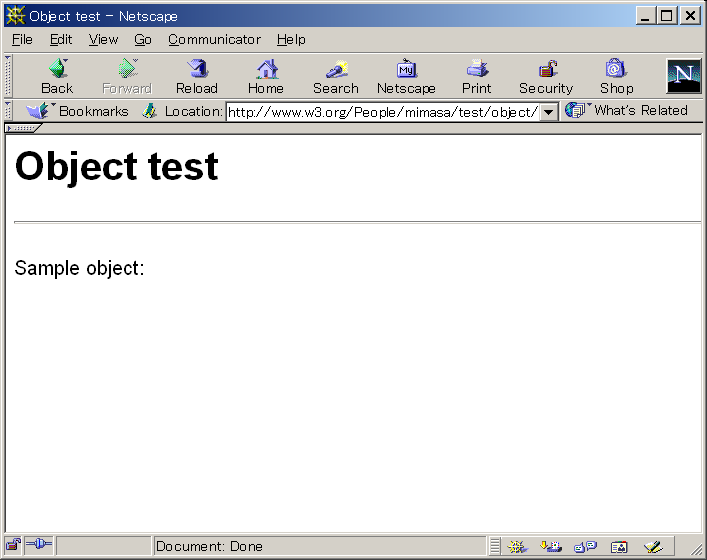Click the My Netscape toolbar icon
Screen dimensions: 707x560
[406, 76]
